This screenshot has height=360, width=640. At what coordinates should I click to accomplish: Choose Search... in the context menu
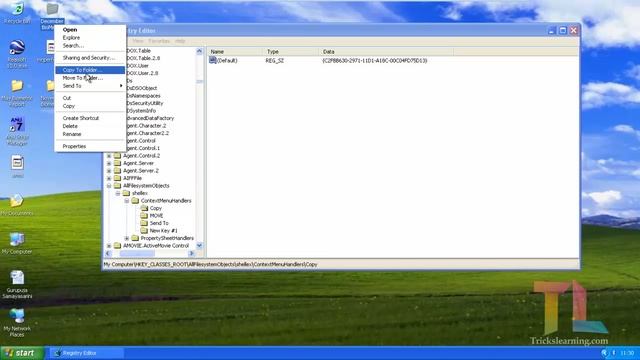click(x=90, y=46)
